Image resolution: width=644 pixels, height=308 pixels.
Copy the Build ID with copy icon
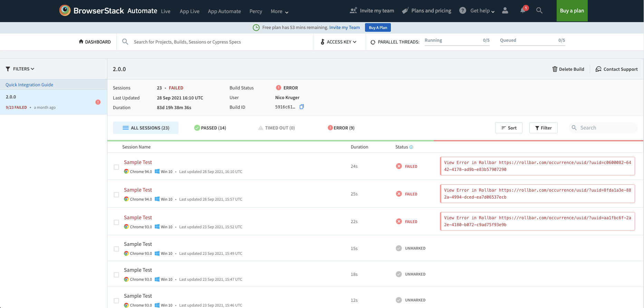point(302,107)
